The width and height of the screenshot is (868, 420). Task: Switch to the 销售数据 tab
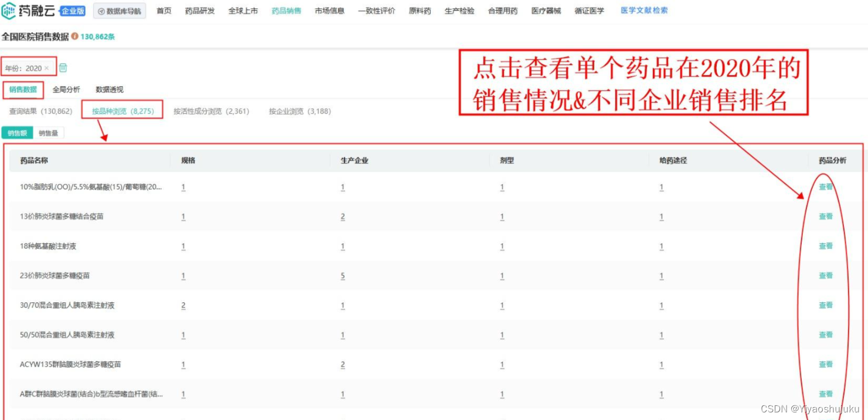[23, 90]
